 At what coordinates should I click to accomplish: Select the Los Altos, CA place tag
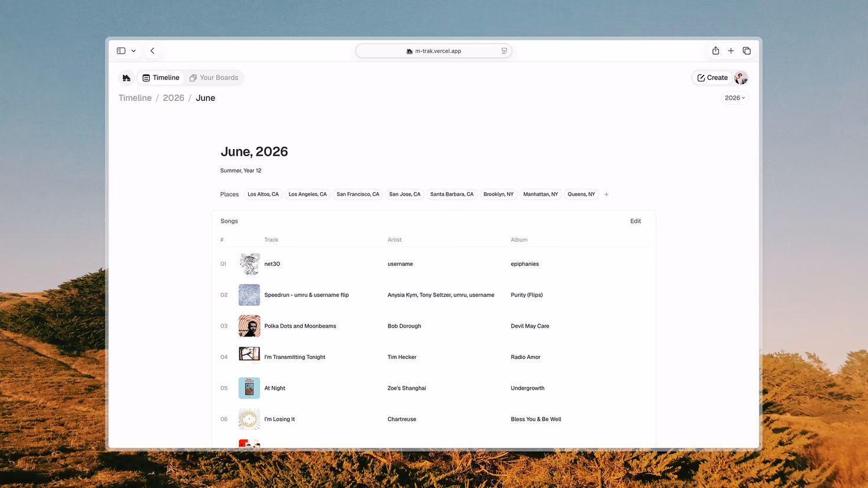point(263,194)
